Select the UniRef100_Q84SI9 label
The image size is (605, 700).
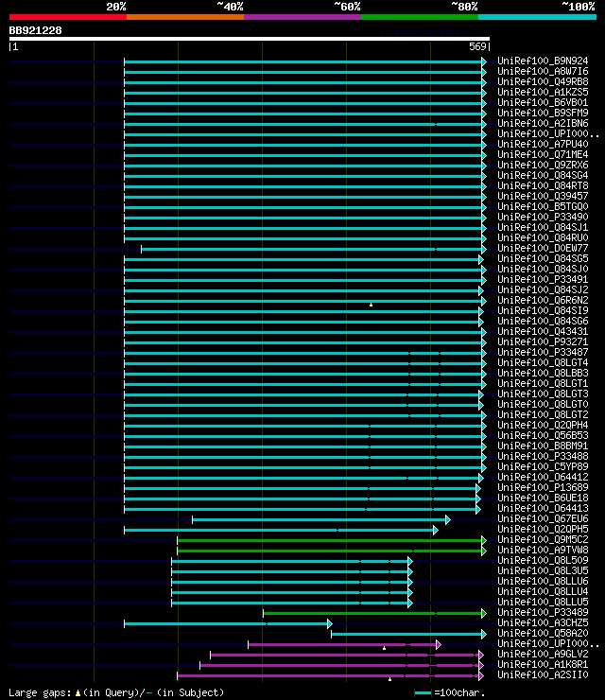543,310
